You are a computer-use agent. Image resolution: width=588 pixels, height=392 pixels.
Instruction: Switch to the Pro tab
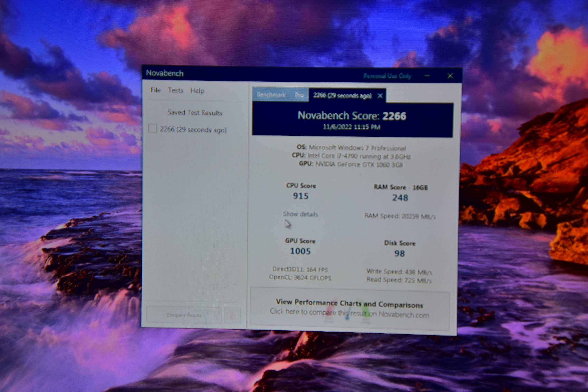[299, 95]
